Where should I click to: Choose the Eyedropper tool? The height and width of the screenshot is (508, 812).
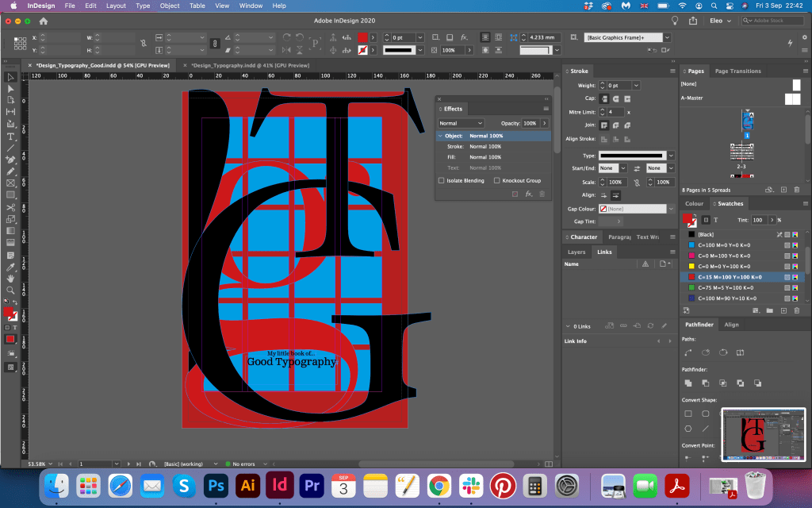pyautogui.click(x=10, y=266)
